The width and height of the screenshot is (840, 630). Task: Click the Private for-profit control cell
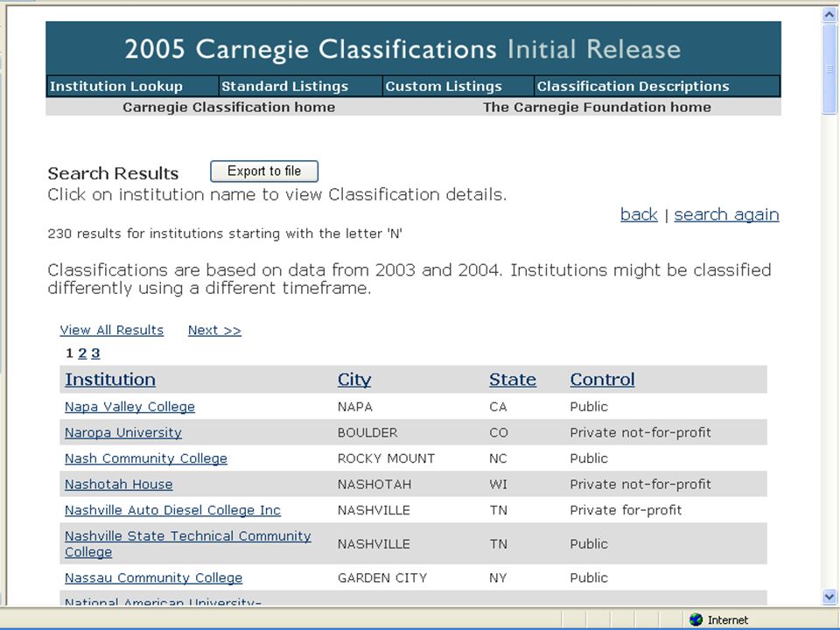(x=626, y=510)
